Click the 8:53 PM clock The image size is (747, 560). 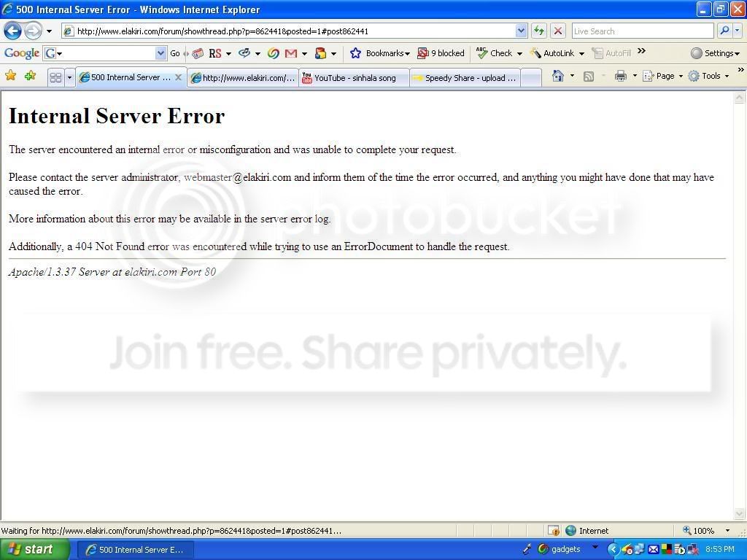[720, 550]
